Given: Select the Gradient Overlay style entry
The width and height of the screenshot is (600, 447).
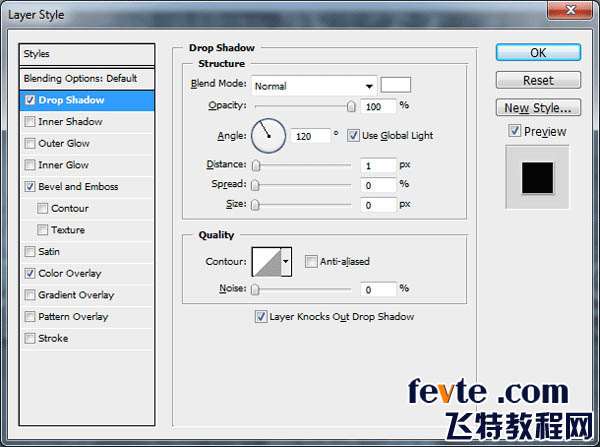Looking at the screenshot, I should pos(76,295).
